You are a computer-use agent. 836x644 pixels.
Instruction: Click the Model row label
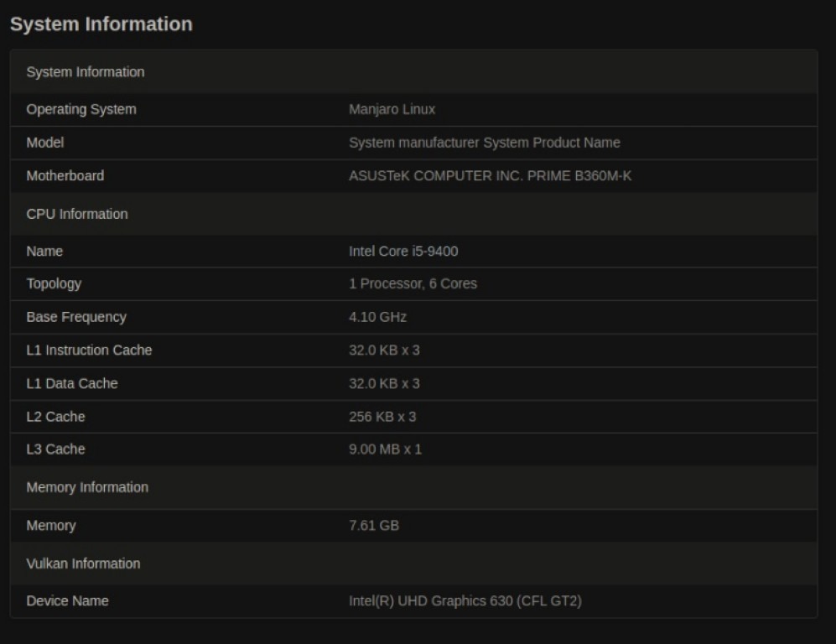(x=45, y=143)
